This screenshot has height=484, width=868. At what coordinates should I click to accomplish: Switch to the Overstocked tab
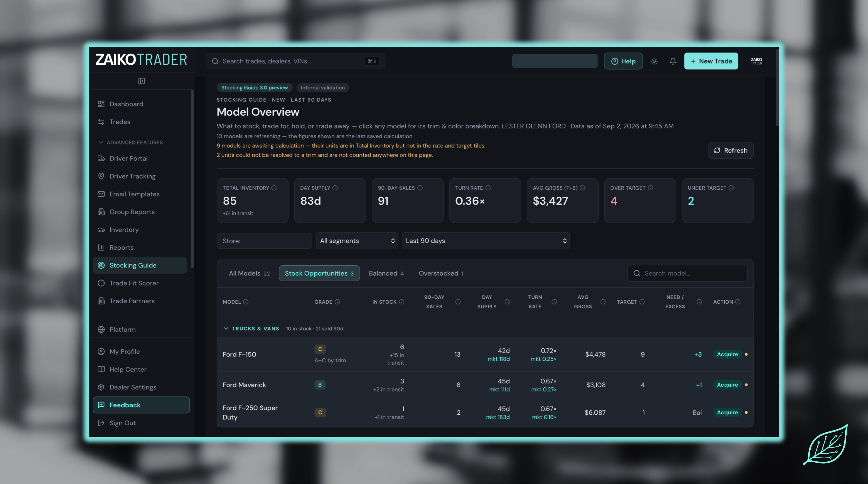pos(441,273)
